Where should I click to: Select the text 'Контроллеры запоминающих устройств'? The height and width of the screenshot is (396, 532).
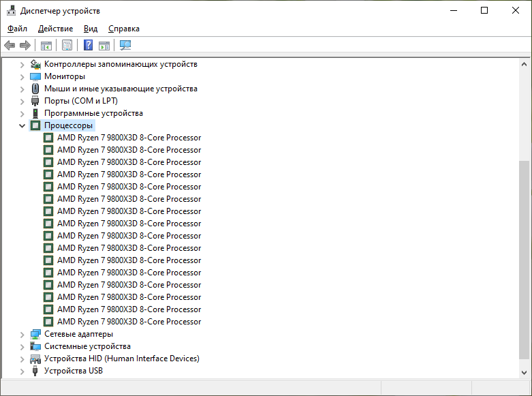pos(121,64)
